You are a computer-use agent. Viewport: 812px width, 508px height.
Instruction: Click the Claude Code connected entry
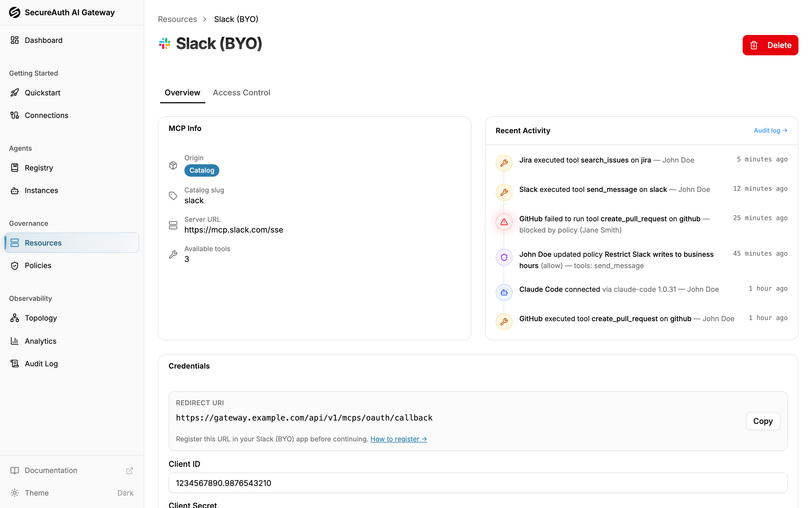tap(619, 289)
